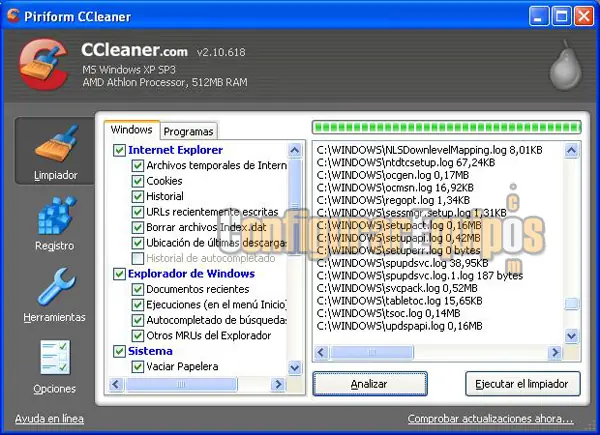Toggle Ubicación de últimas descargas checkbox

pyautogui.click(x=137, y=243)
